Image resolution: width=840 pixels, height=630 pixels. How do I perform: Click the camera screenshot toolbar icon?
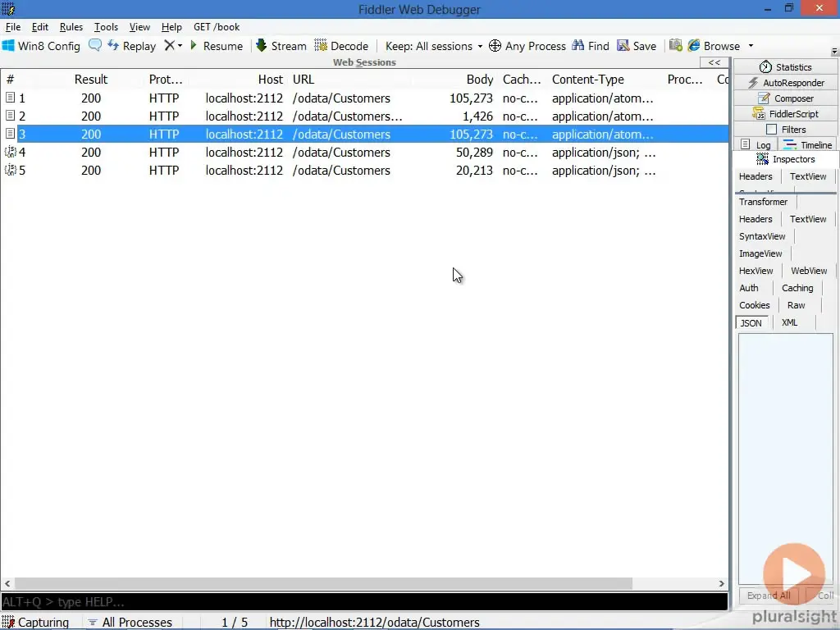[676, 46]
